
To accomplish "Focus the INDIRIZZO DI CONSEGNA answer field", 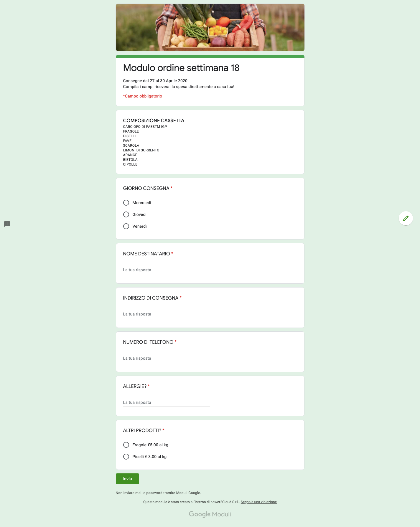I will tap(167, 314).
